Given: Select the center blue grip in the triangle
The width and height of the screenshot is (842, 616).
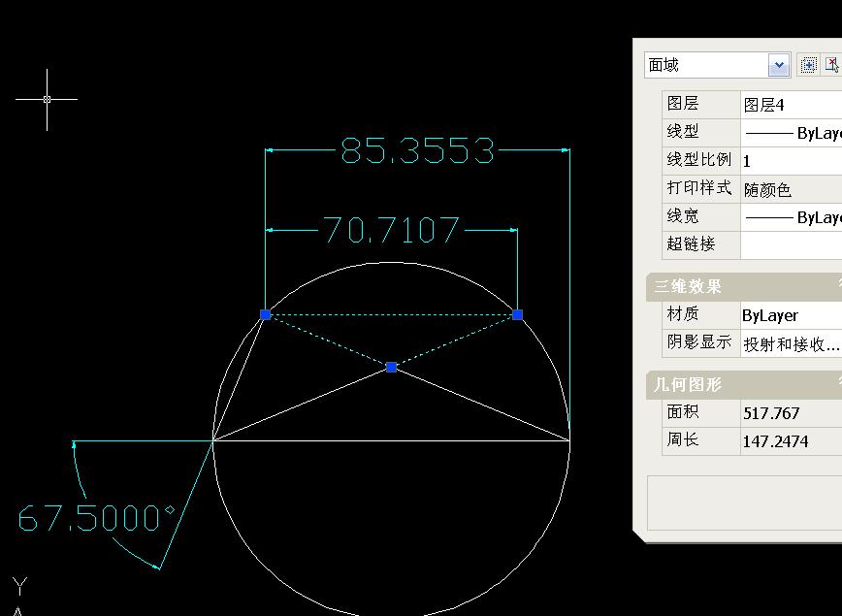Looking at the screenshot, I should tap(392, 367).
